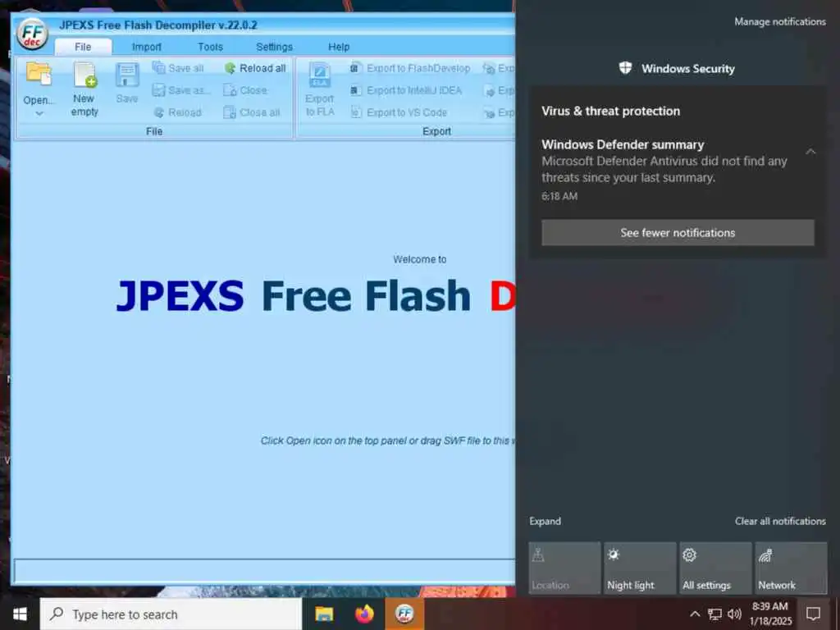Click Manage notifications link
This screenshot has height=630, width=840.
click(779, 22)
